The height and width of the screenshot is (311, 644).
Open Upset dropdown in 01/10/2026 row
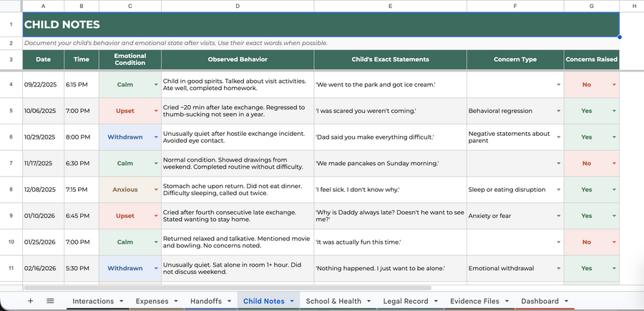pyautogui.click(x=156, y=216)
